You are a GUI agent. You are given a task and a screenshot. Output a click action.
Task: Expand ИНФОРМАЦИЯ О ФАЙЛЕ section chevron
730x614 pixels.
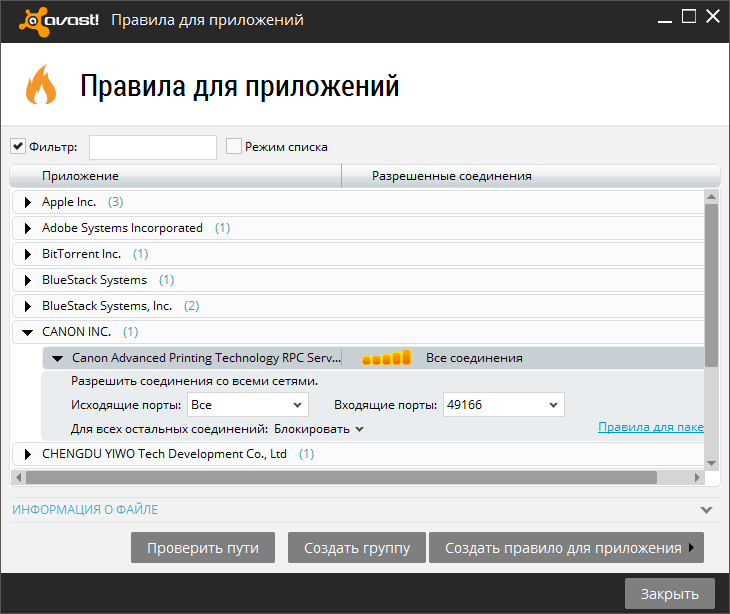(x=706, y=510)
